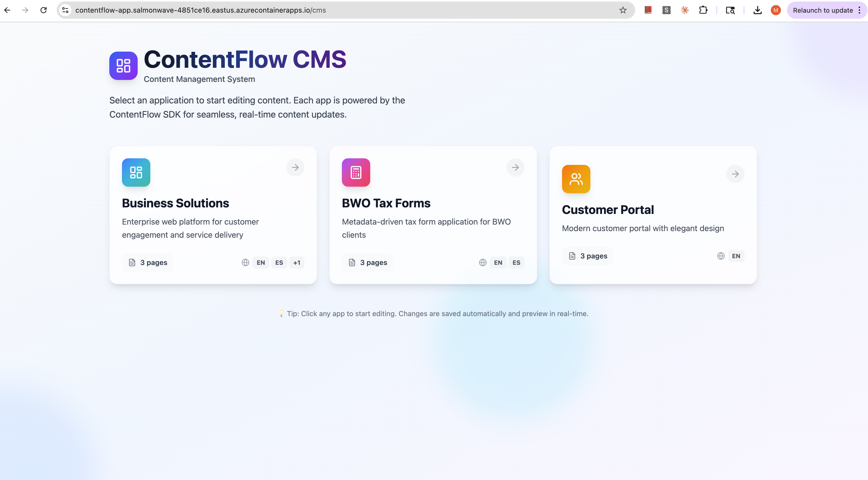Viewport: 868px width, 480px height.
Task: Open the gray S extension icon
Action: click(x=666, y=10)
